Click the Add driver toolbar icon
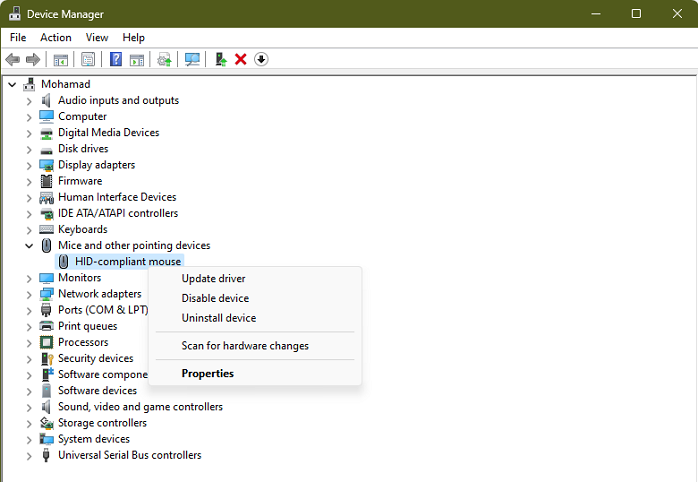This screenshot has height=482, width=698. (x=221, y=60)
